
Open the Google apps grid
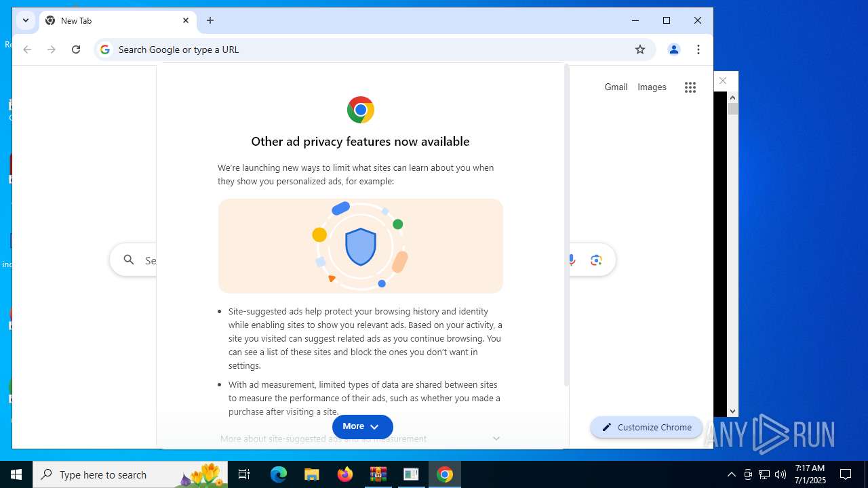[690, 87]
